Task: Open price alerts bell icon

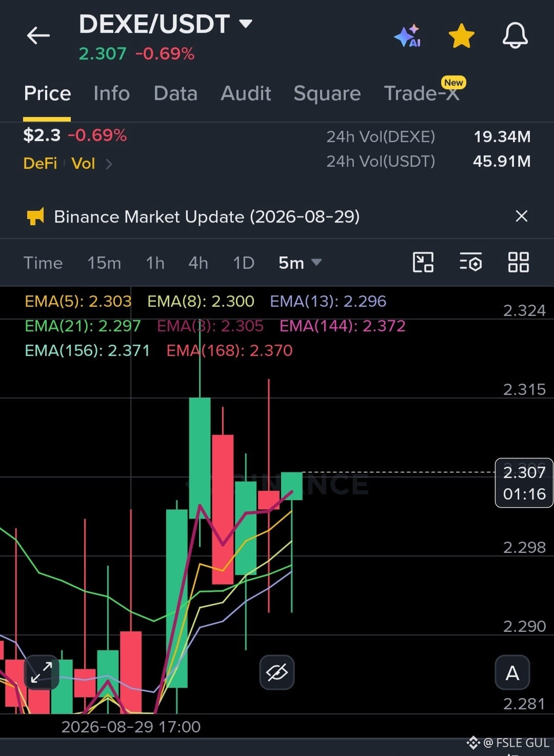Action: coord(515,35)
